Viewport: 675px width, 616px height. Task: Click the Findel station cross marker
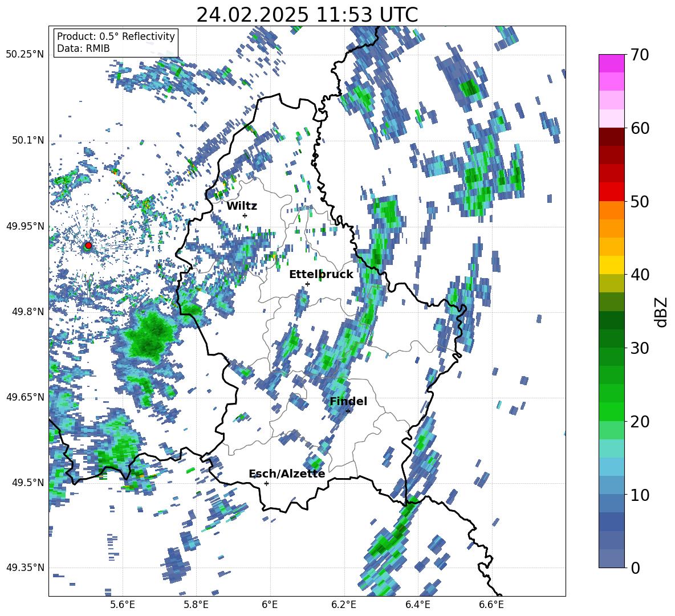click(x=348, y=411)
